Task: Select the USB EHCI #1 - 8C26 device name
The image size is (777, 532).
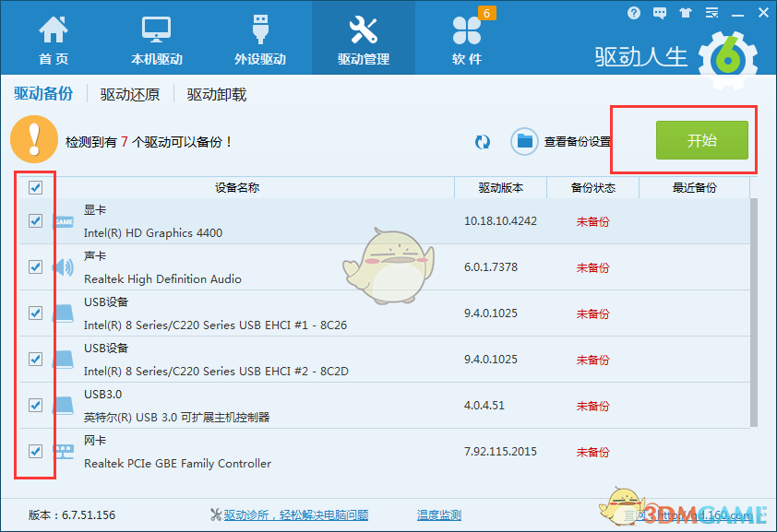Action: click(x=215, y=325)
